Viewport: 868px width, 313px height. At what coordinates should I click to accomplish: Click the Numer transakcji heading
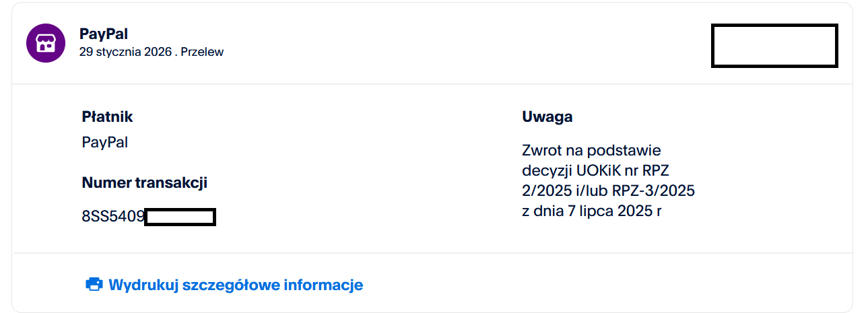(x=144, y=182)
